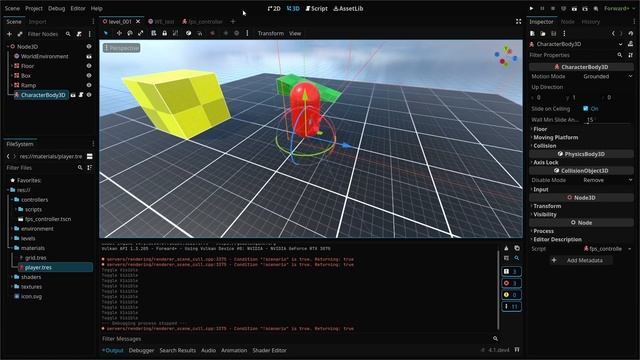This screenshot has height=360, width=640.
Task: Open Forward+ renderer dropdown
Action: pyautogui.click(x=619, y=8)
